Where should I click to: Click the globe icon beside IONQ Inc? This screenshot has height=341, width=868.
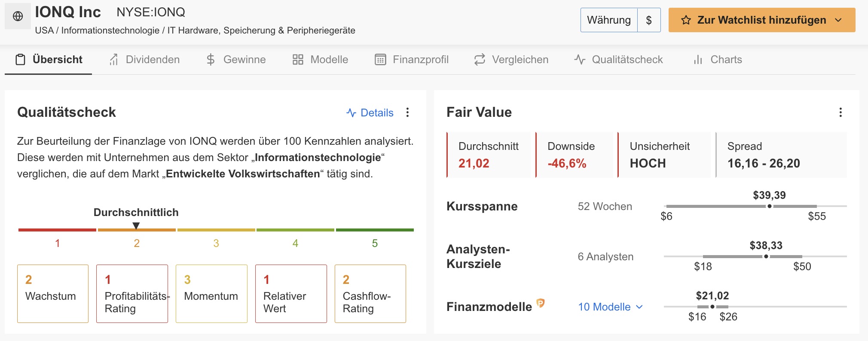click(18, 16)
